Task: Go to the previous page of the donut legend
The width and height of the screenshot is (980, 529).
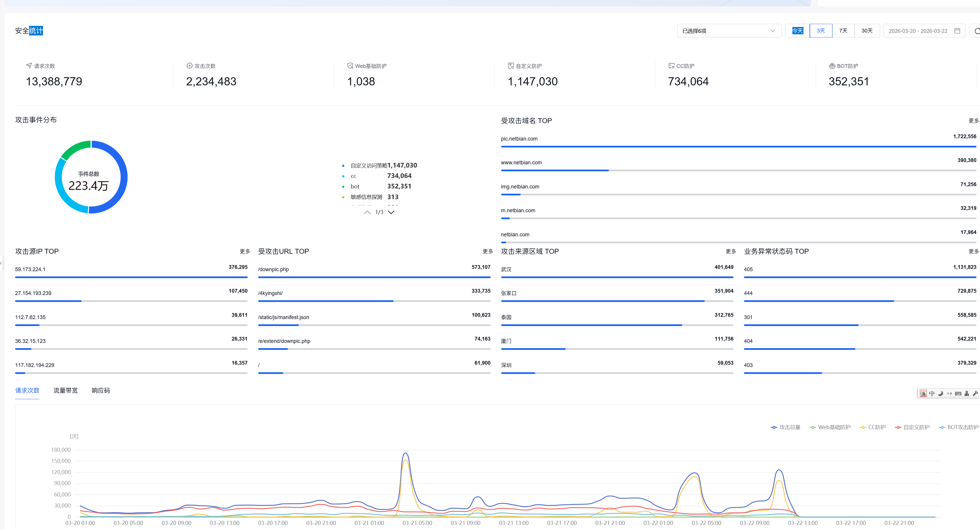Action: click(x=367, y=212)
